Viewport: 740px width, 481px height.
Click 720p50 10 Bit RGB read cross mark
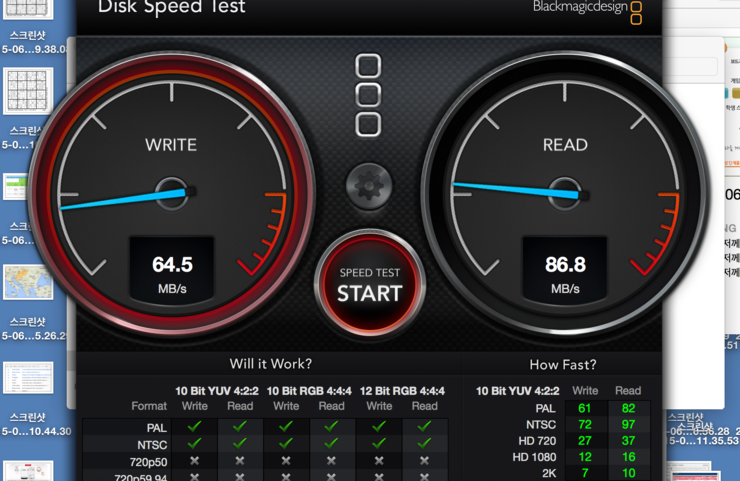[x=331, y=460]
